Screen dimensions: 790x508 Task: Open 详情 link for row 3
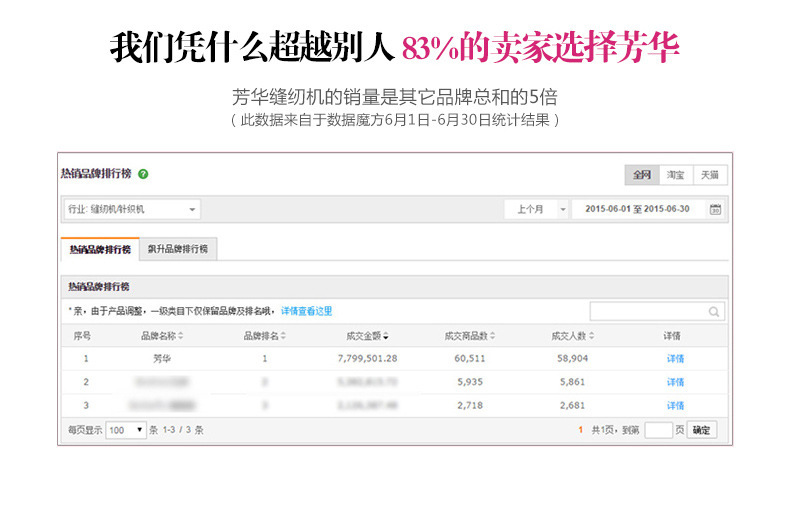pyautogui.click(x=675, y=406)
